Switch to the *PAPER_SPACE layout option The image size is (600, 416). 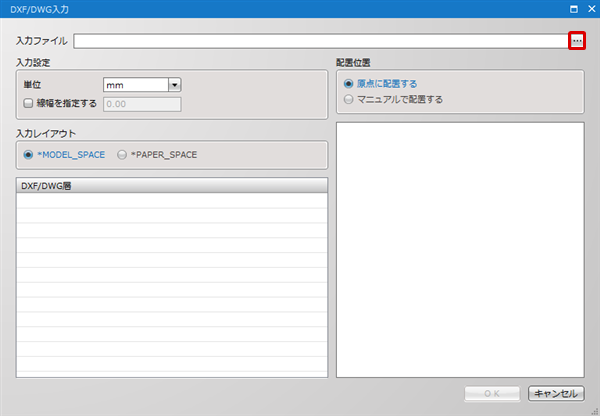coord(122,155)
